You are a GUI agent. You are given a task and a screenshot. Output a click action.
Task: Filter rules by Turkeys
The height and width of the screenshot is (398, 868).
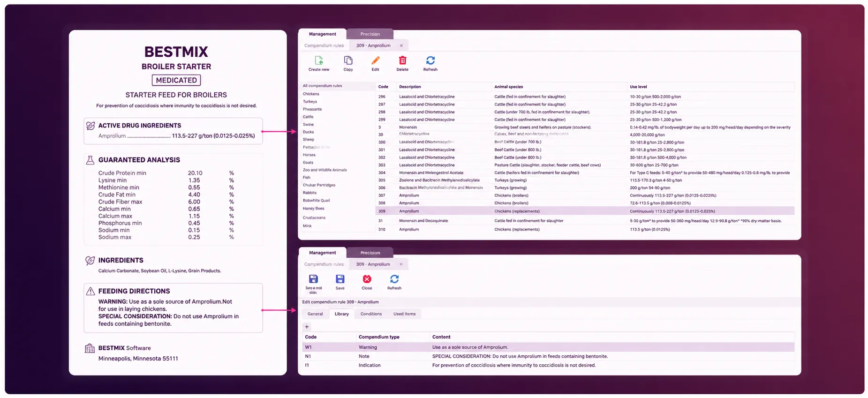310,101
